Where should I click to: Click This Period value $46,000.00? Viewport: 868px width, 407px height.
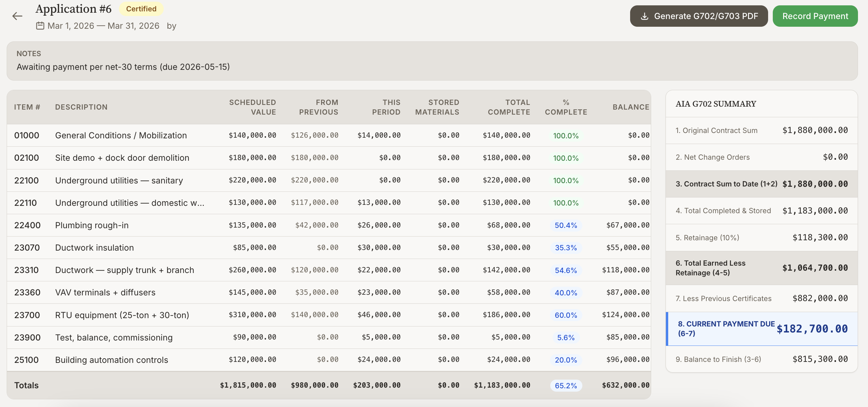pos(379,315)
